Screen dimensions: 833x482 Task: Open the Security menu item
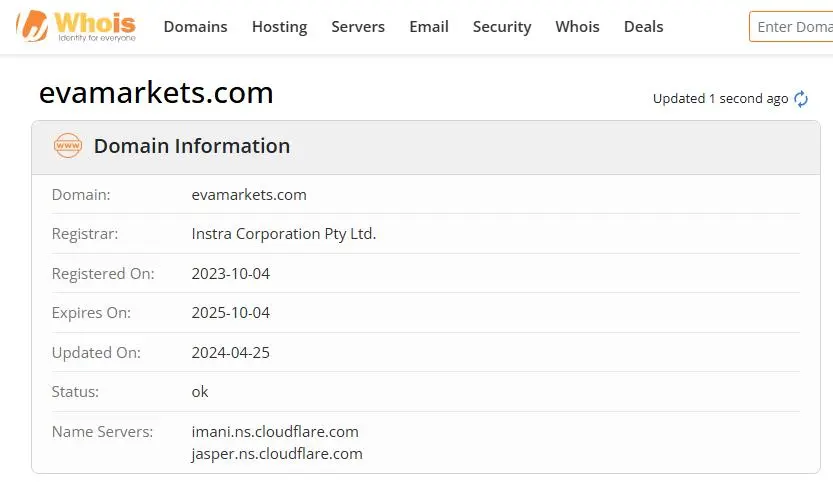(x=502, y=27)
